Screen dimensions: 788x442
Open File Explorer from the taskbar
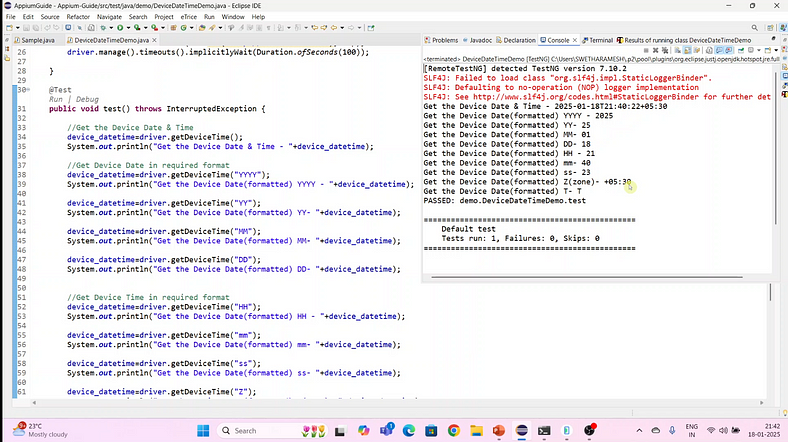[476, 430]
